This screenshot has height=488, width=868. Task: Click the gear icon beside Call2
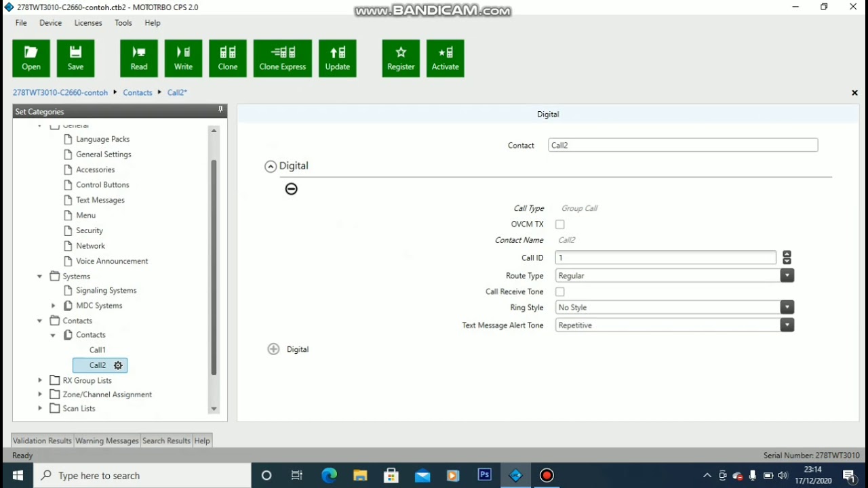click(118, 365)
